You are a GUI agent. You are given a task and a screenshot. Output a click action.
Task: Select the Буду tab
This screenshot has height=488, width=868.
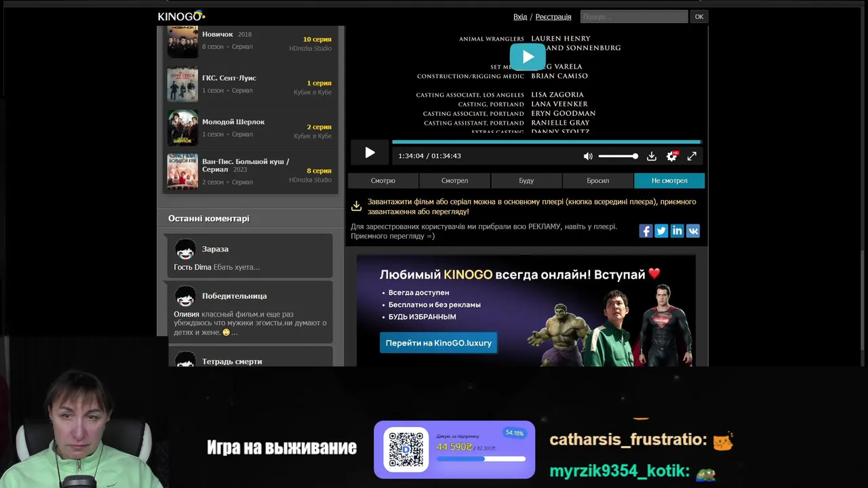click(x=526, y=180)
